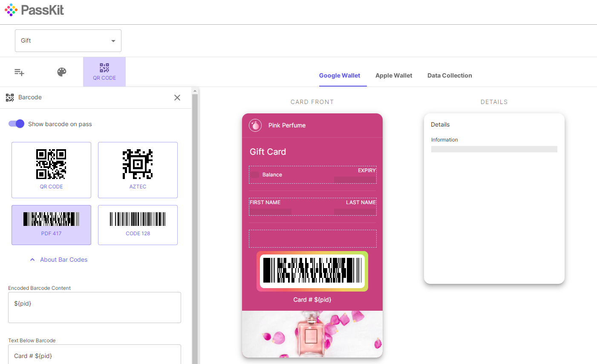Click the Pink Perfume card header text
This screenshot has width=597, height=364.
[287, 125]
